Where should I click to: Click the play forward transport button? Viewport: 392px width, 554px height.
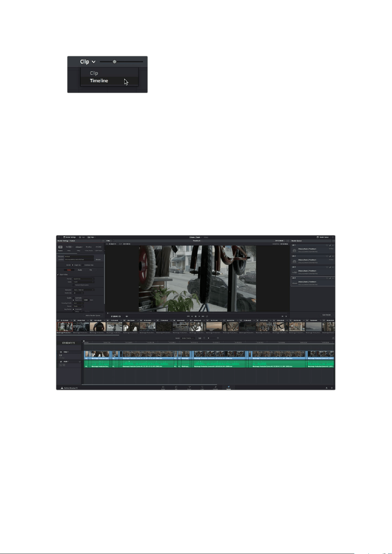coord(199,316)
